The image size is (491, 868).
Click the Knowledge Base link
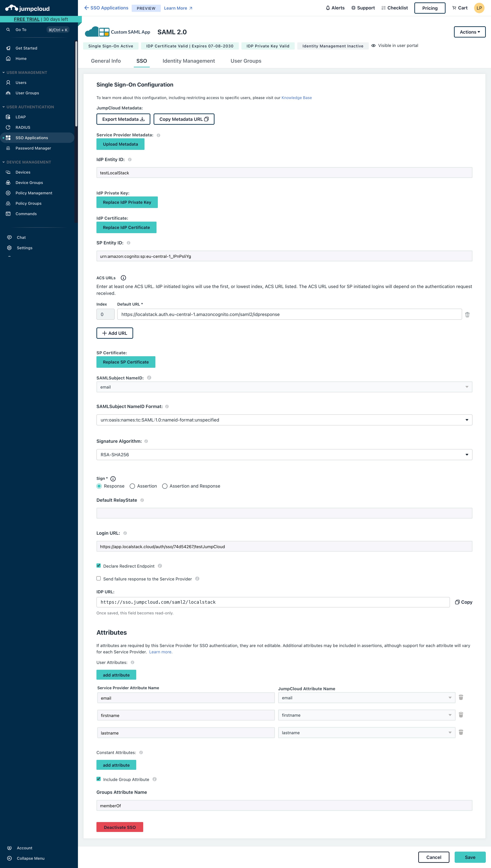pos(296,97)
